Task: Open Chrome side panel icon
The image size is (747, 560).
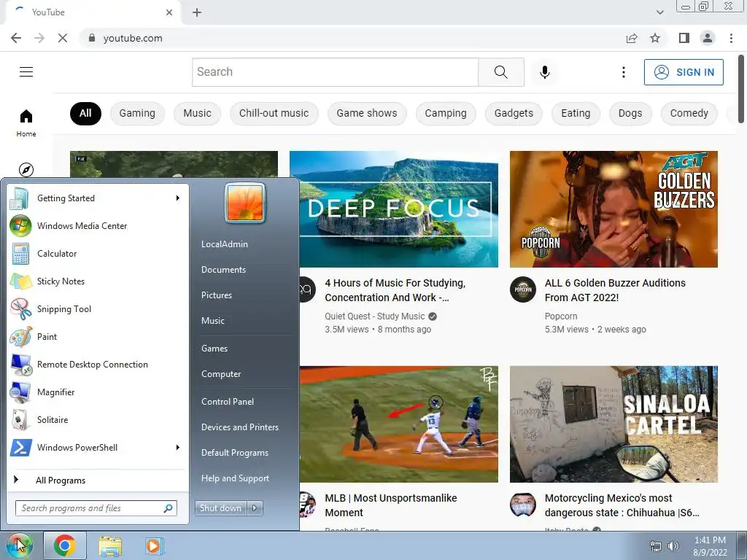Action: pos(684,38)
